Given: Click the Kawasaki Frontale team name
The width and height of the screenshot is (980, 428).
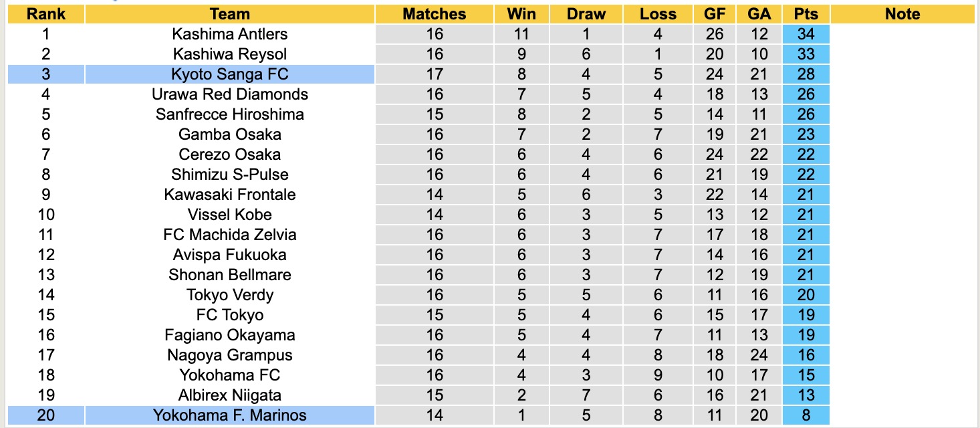Looking at the screenshot, I should tap(229, 195).
